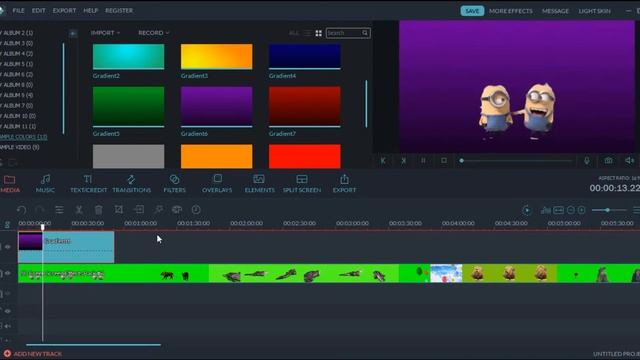Click the timeline zoom out minus icon

571,210
